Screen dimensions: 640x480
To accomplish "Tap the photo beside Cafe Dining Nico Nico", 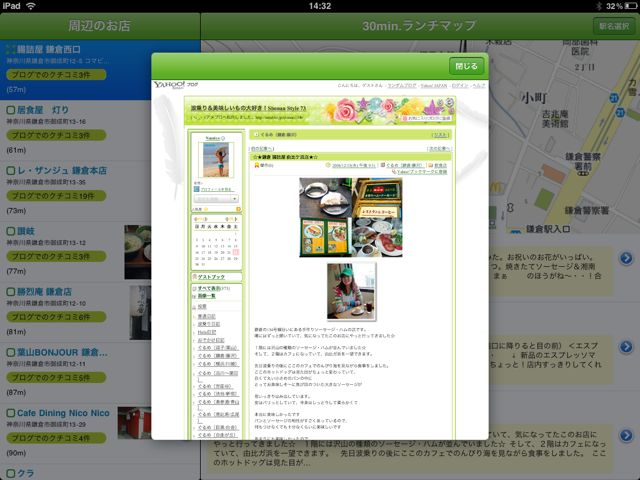I will (x=134, y=423).
